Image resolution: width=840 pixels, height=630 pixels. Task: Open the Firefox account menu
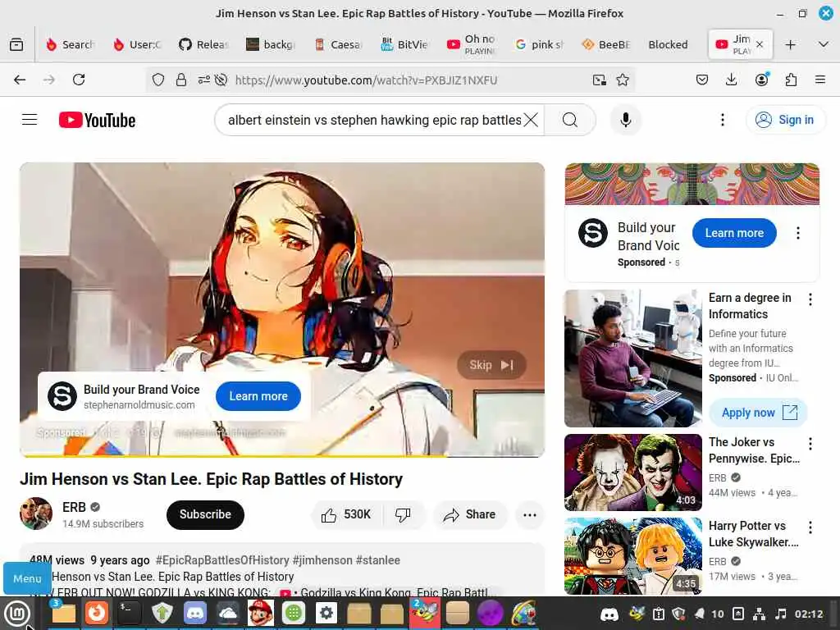tap(761, 80)
